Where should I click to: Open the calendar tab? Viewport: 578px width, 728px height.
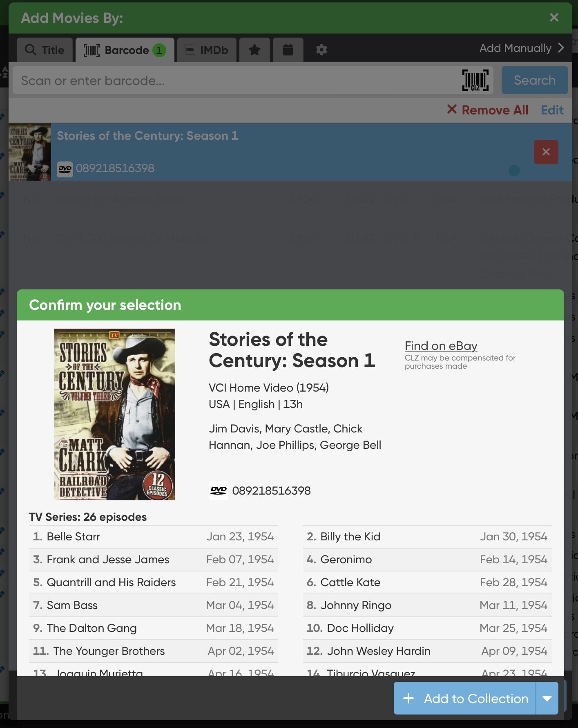[x=288, y=50]
